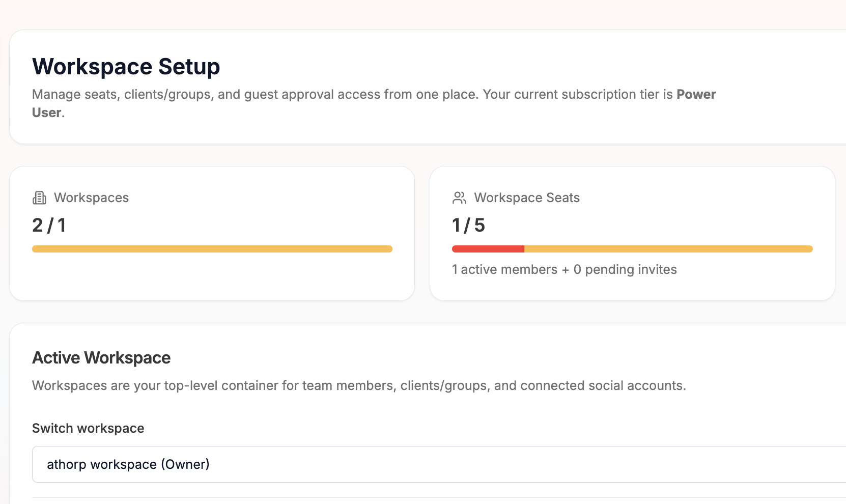Click the Workspaces usage progress bar
This screenshot has height=504, width=846.
click(212, 249)
